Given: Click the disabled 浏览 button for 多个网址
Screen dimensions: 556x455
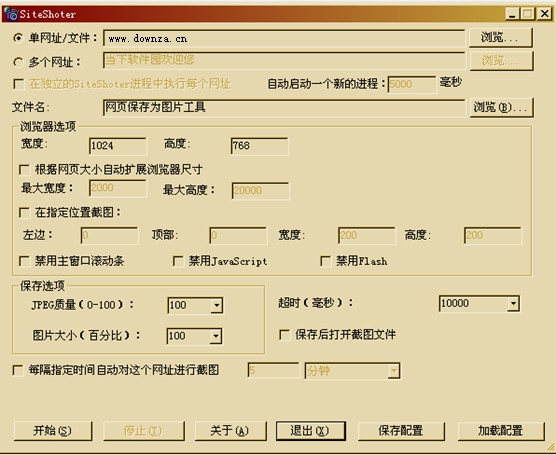Looking at the screenshot, I should [x=501, y=61].
